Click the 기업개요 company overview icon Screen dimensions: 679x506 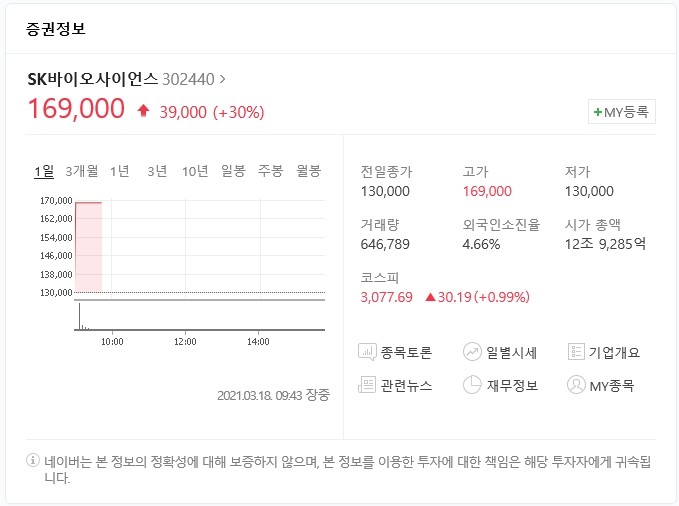(x=576, y=352)
